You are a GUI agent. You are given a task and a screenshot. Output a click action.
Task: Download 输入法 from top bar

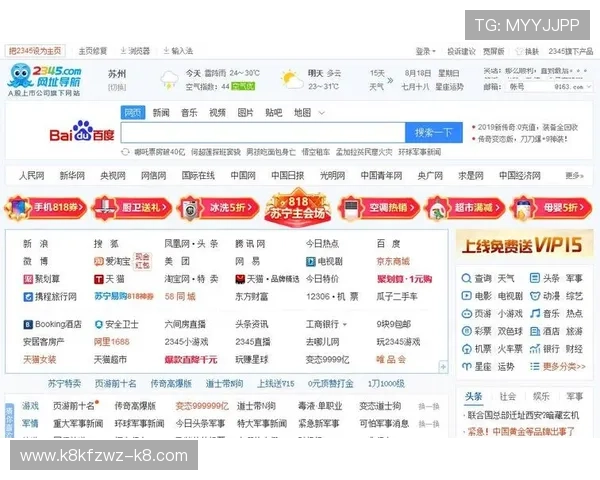178,51
